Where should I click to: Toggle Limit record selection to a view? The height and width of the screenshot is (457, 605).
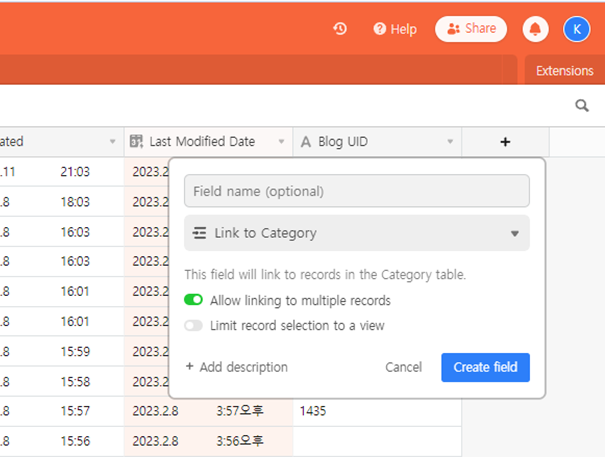click(193, 325)
